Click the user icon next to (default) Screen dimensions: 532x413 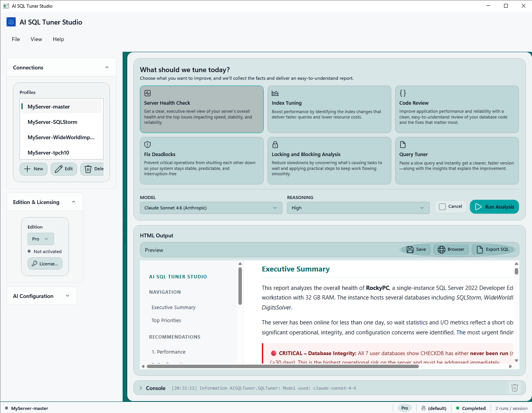click(424, 408)
